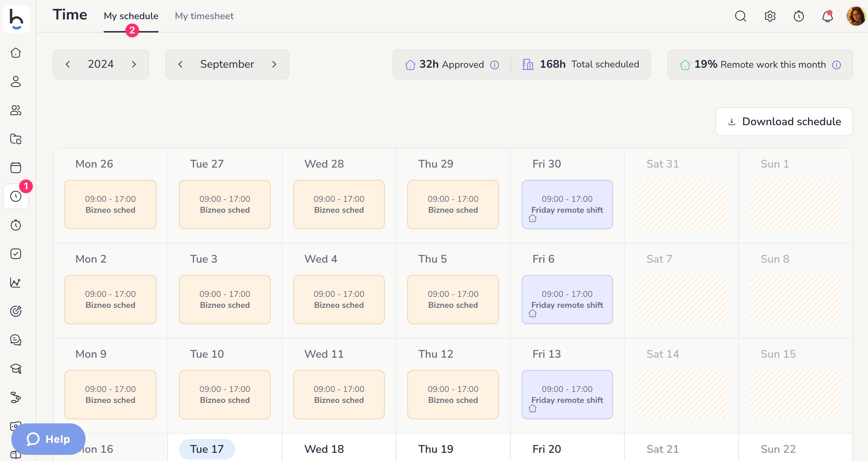Open the Home icon in the sidebar

tap(16, 53)
